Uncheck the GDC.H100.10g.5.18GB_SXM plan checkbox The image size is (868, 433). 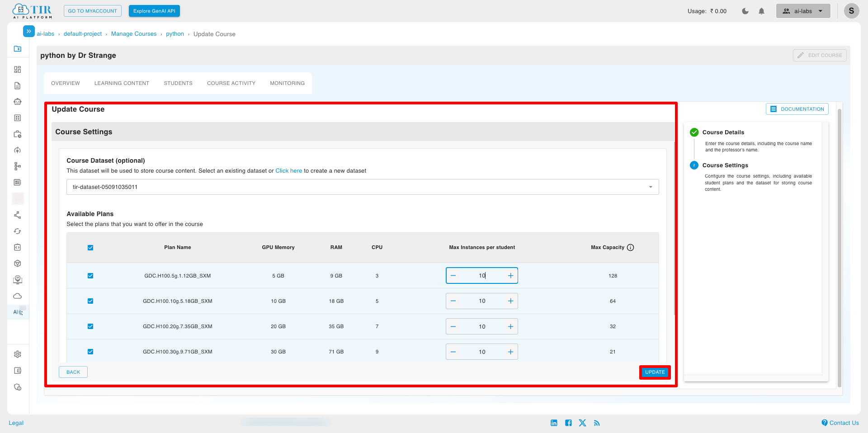tap(90, 301)
